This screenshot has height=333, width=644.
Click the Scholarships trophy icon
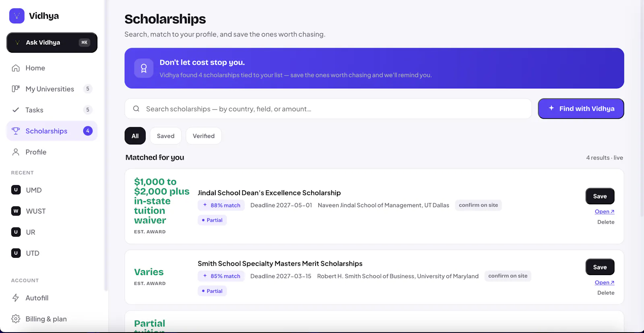[16, 131]
